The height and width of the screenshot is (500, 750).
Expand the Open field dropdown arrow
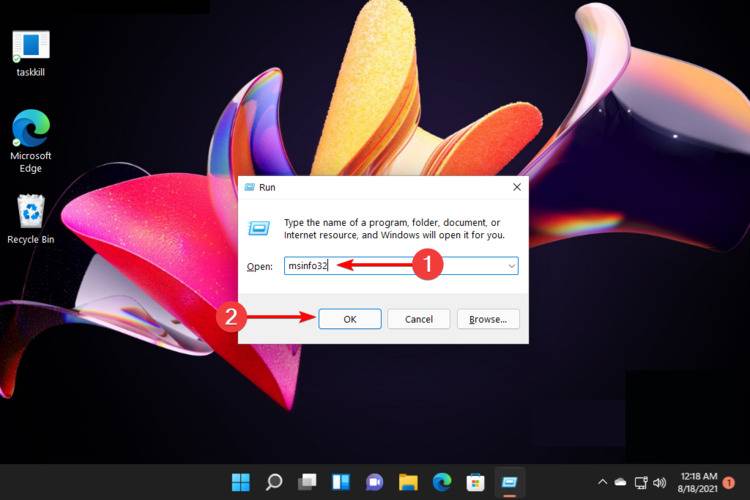coord(511,266)
